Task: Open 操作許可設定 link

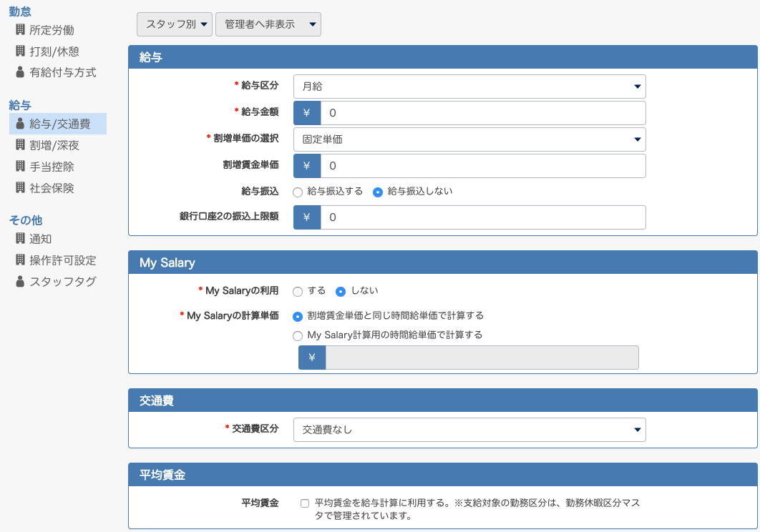Action: point(63,260)
